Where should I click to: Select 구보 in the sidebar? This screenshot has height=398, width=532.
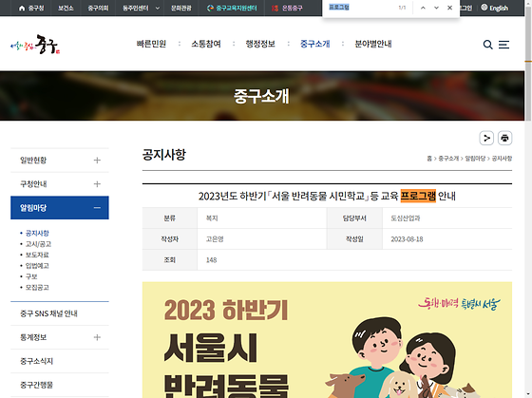pyautogui.click(x=31, y=276)
